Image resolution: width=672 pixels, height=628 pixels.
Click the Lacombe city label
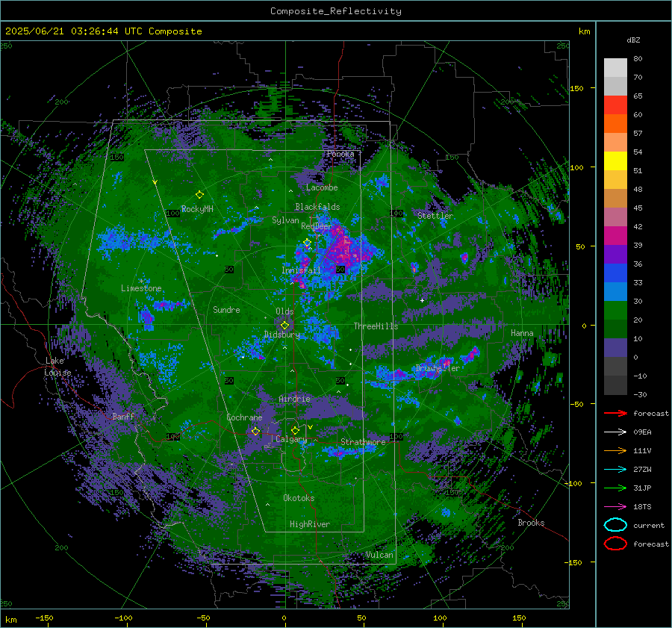(322, 187)
